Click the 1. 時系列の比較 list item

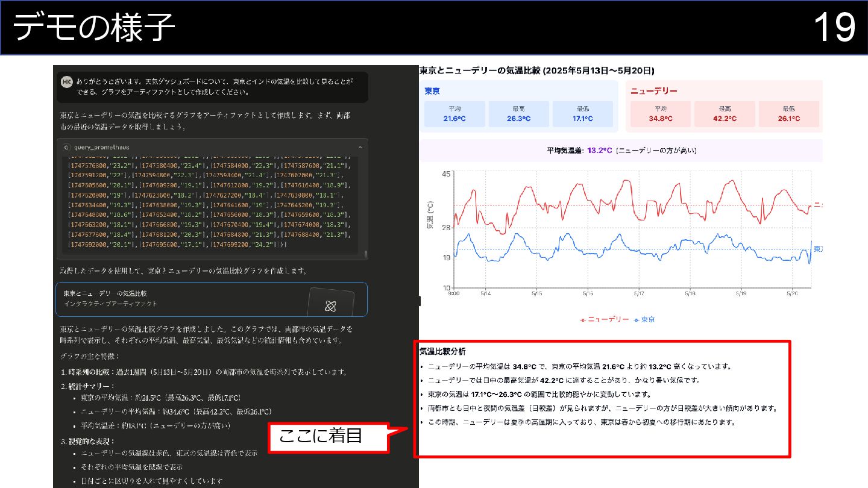(x=205, y=372)
